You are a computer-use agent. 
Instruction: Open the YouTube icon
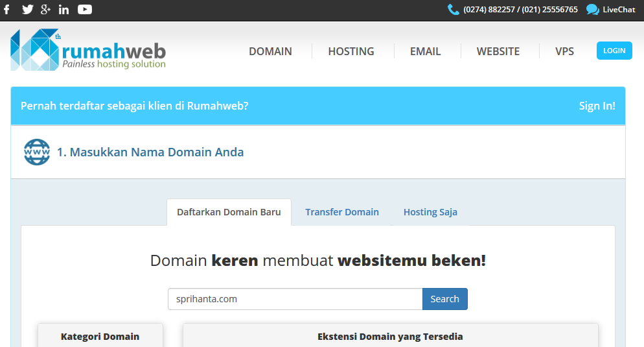85,10
